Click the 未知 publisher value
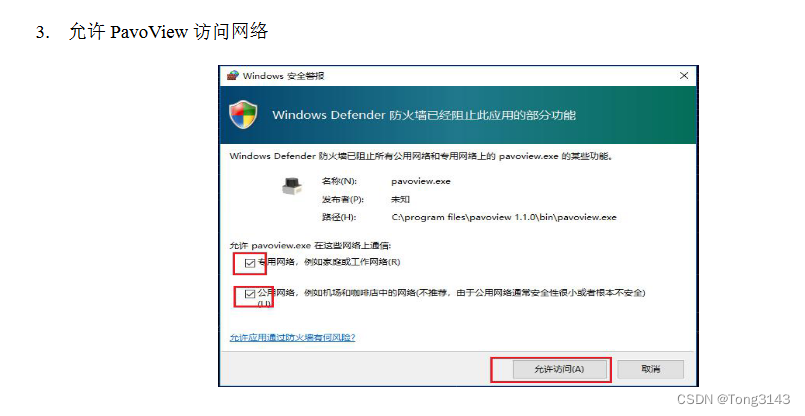Image resolution: width=805 pixels, height=416 pixels. pyautogui.click(x=400, y=199)
